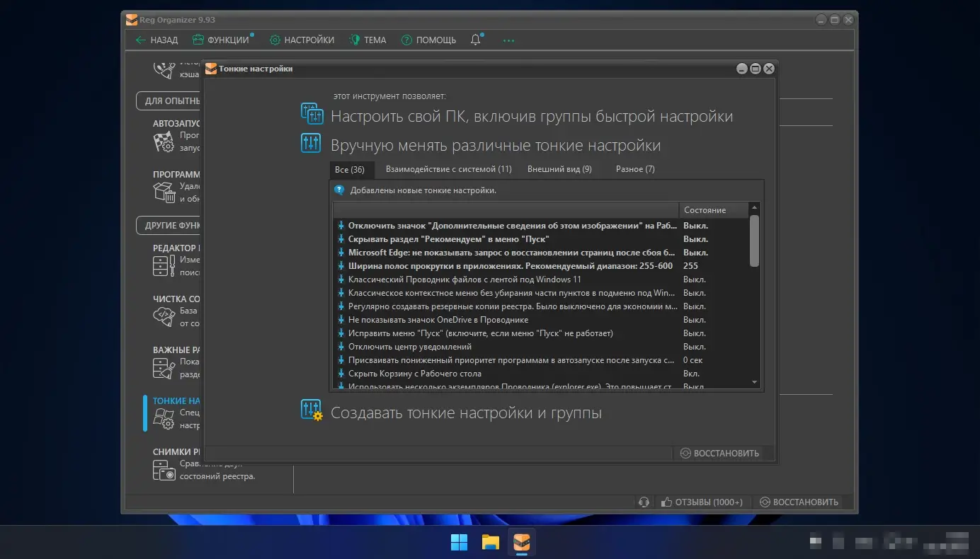Open the ТЕМА theme menu

367,40
